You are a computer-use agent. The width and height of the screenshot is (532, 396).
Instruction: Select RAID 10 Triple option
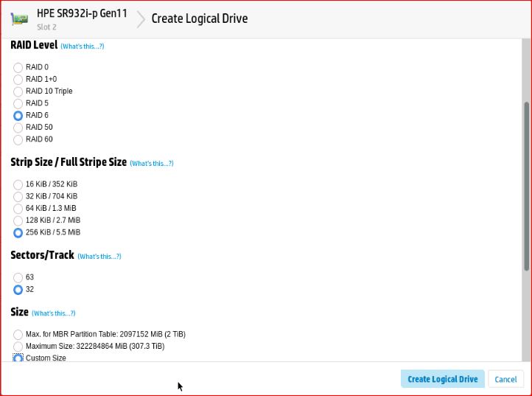(18, 91)
